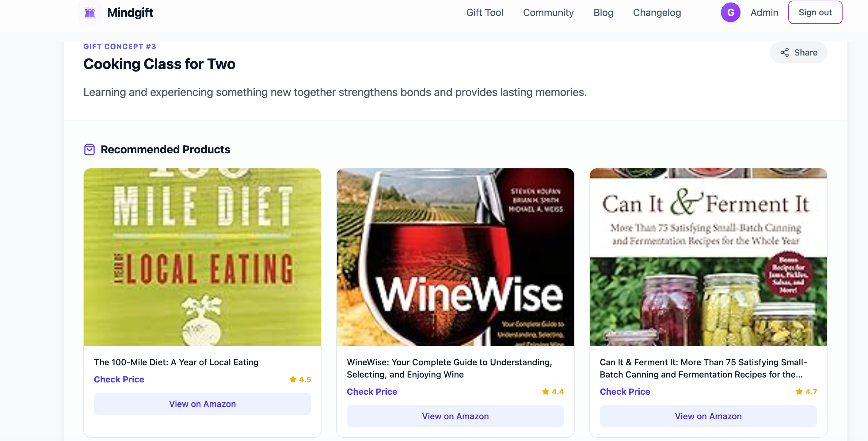Click the purple G avatar icon
This screenshot has width=868, height=441.
click(730, 13)
